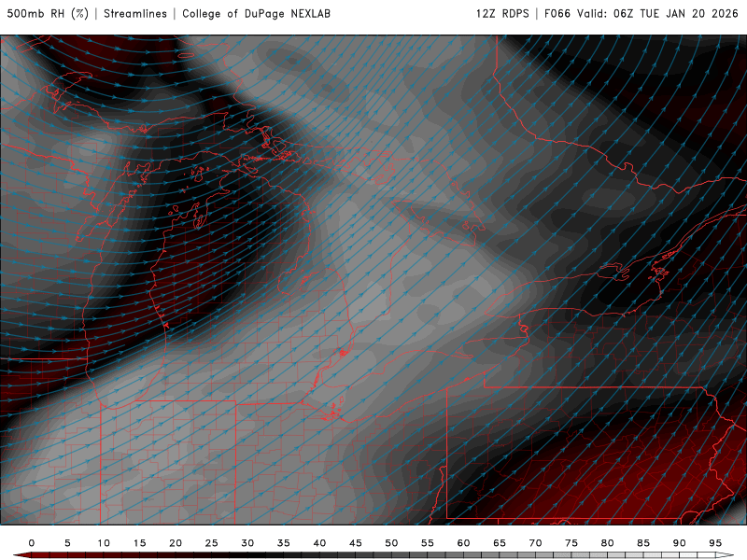The image size is (747, 560).
Task: Select the 30 legend value
Action: (x=247, y=543)
